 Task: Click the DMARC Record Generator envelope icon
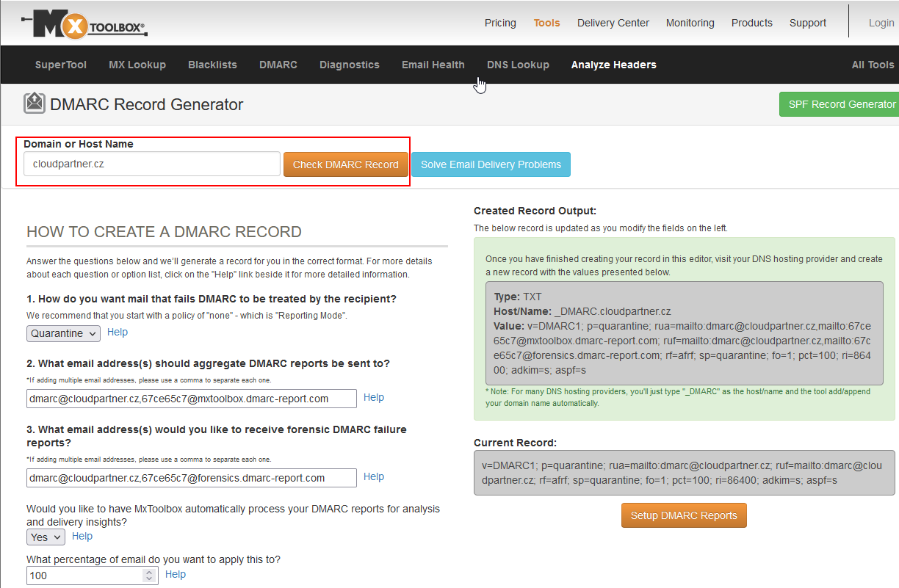point(35,104)
